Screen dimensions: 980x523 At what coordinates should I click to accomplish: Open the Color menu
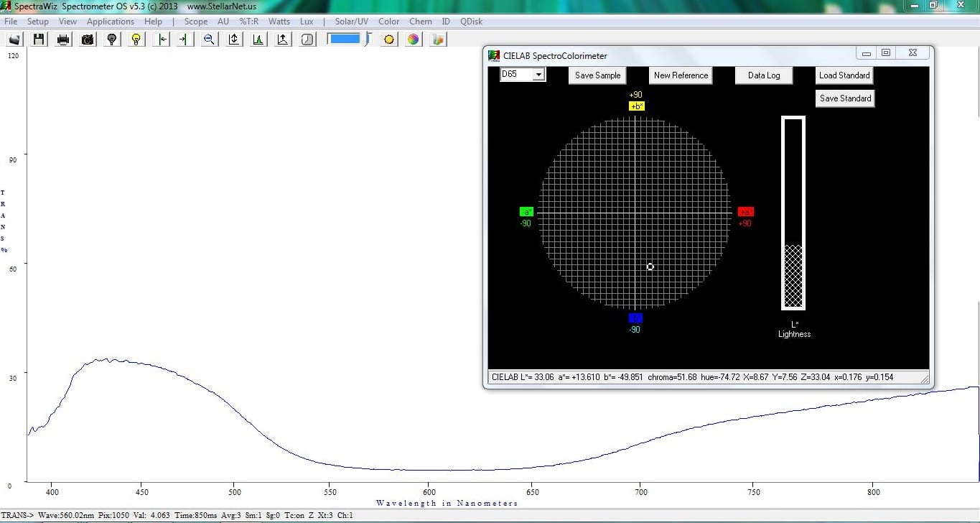pos(389,22)
